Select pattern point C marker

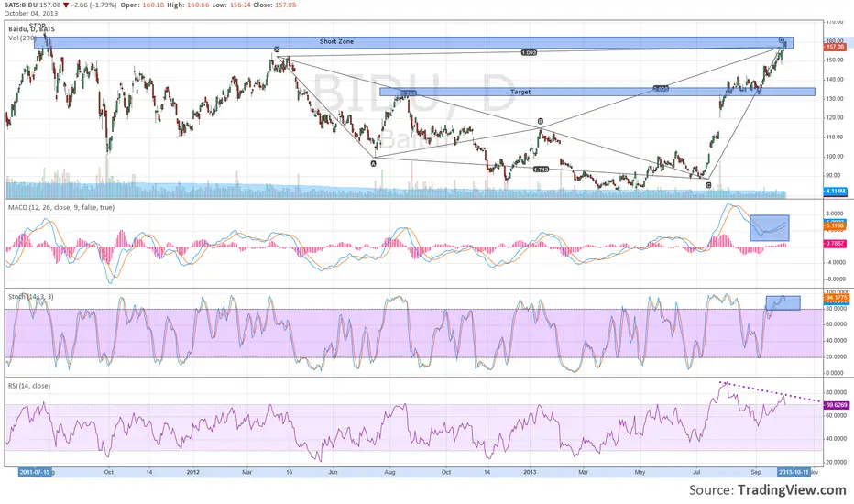(x=708, y=185)
